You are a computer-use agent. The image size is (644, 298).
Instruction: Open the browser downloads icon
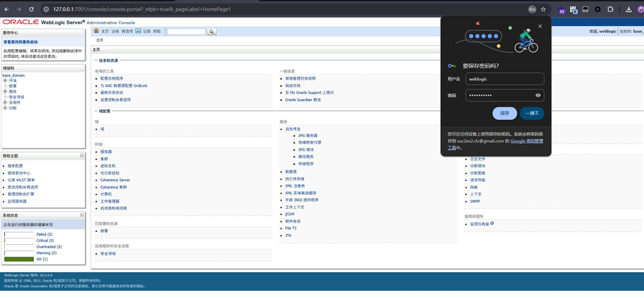point(628,9)
